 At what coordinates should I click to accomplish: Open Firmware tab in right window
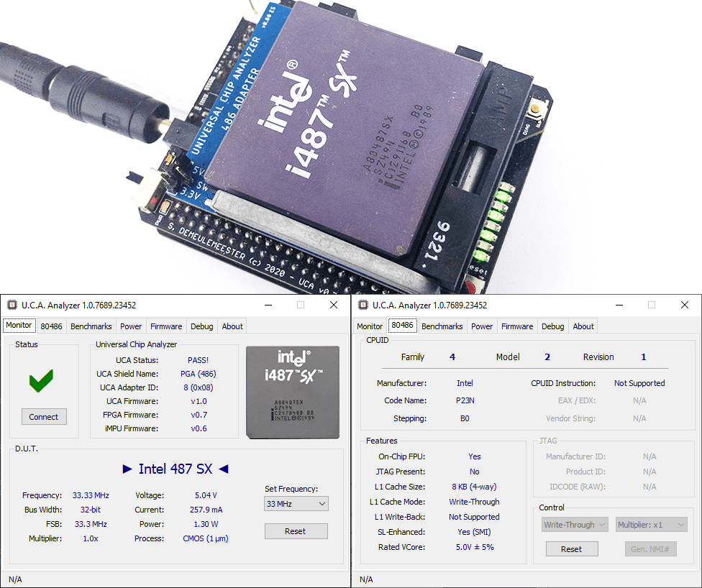pos(517,326)
